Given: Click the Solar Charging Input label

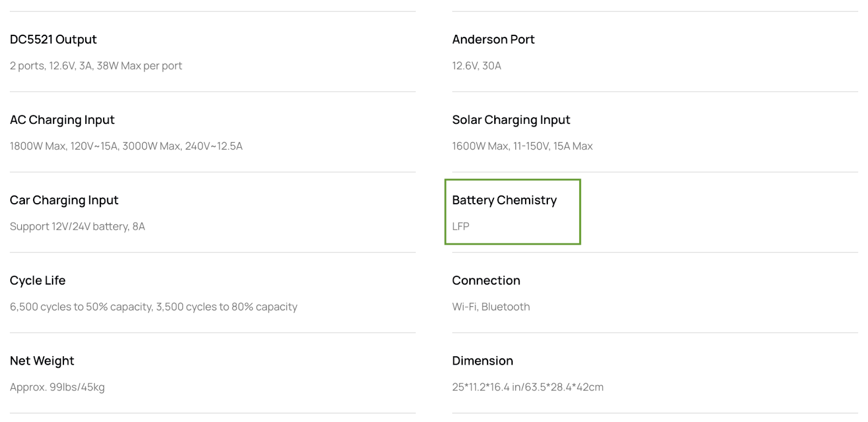Looking at the screenshot, I should point(511,120).
